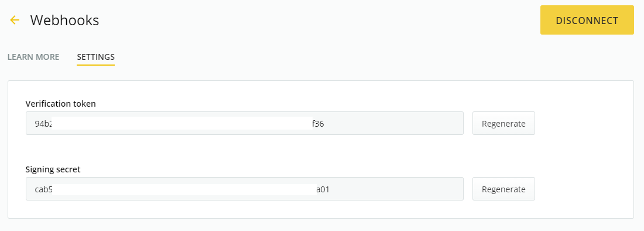Click the redacted part of verification token
Viewport: 644px width, 231px height.
click(x=182, y=123)
